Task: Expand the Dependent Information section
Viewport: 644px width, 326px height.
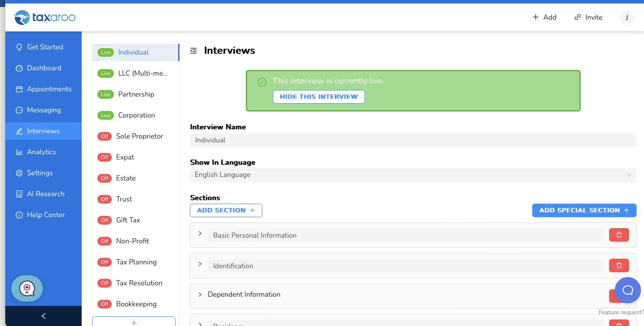Action: (x=200, y=295)
